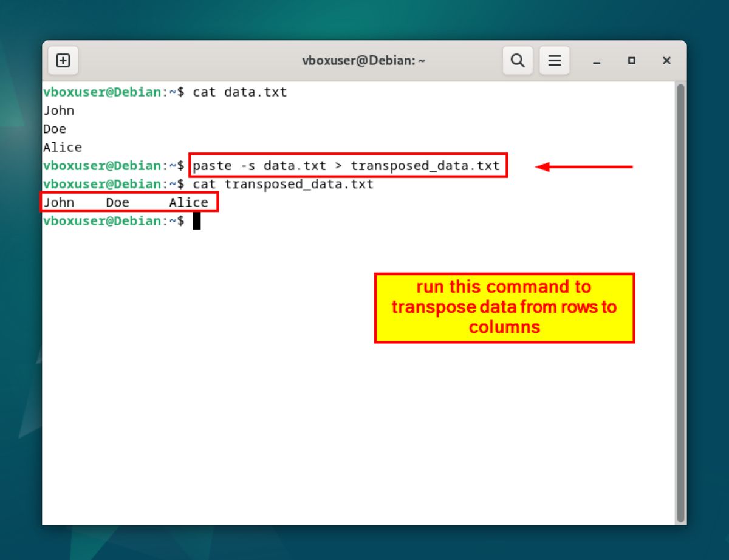This screenshot has width=729, height=560.
Task: Click 'Doe' in the transposed output row
Action: click(117, 203)
